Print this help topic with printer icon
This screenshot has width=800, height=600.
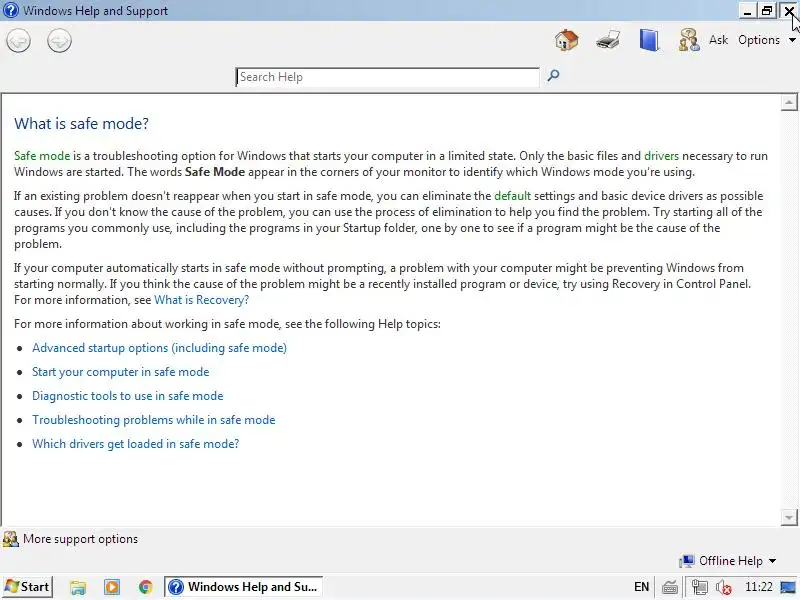(x=608, y=40)
